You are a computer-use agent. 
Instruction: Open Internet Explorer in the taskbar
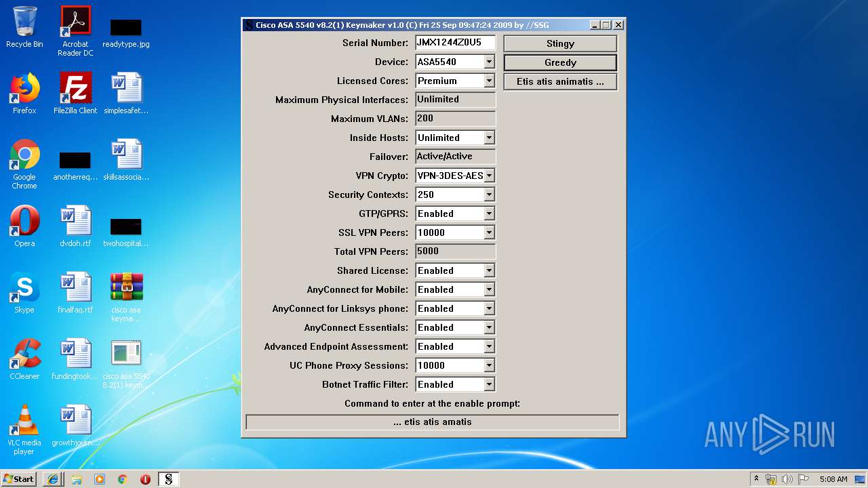[54, 479]
